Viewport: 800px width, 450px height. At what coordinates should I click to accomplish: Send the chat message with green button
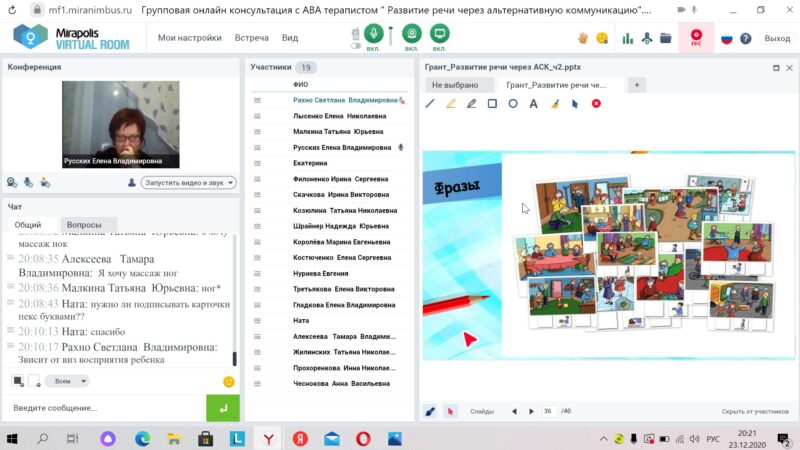click(223, 408)
